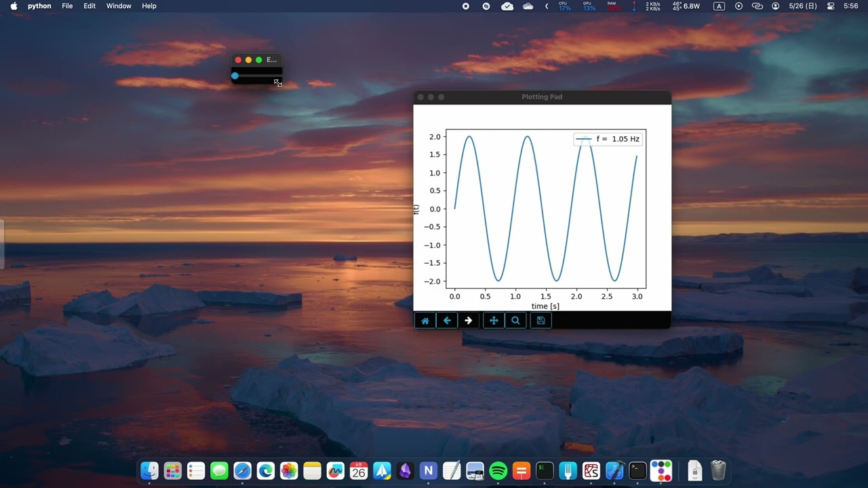Open the fork icon app in dock
The width and height of the screenshot is (868, 488).
pos(568,470)
